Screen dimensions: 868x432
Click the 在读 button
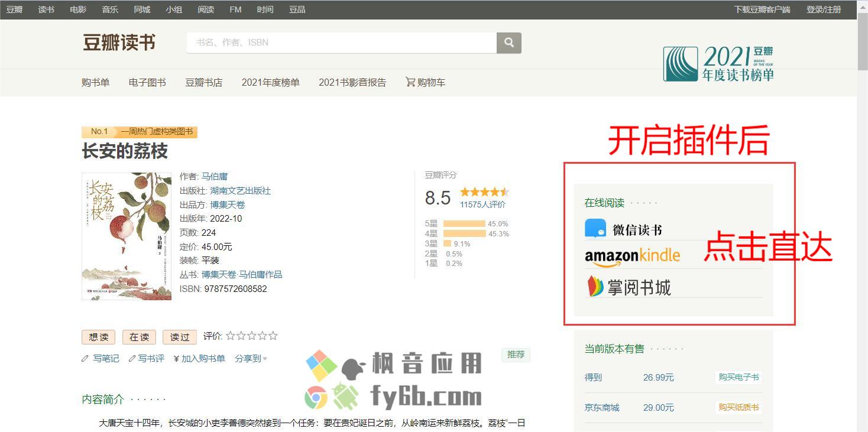(x=139, y=337)
